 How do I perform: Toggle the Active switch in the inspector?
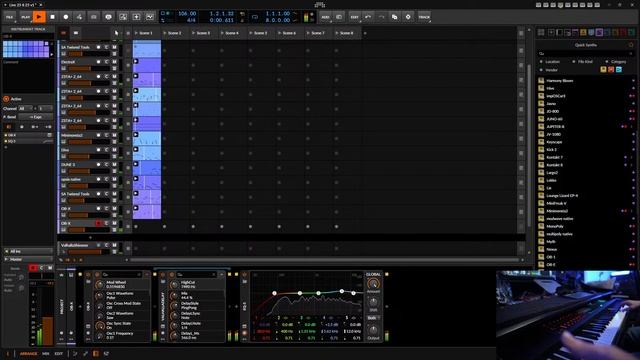[x=6, y=99]
